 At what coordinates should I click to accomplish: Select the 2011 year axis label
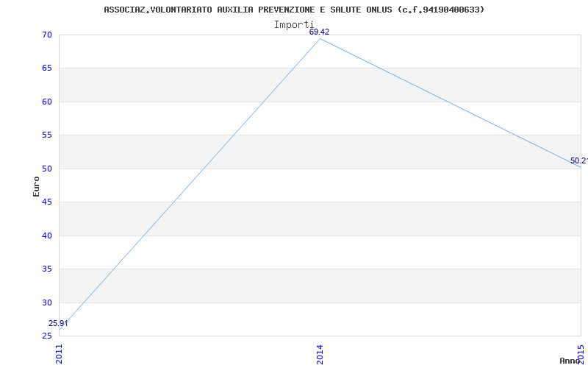(x=60, y=354)
